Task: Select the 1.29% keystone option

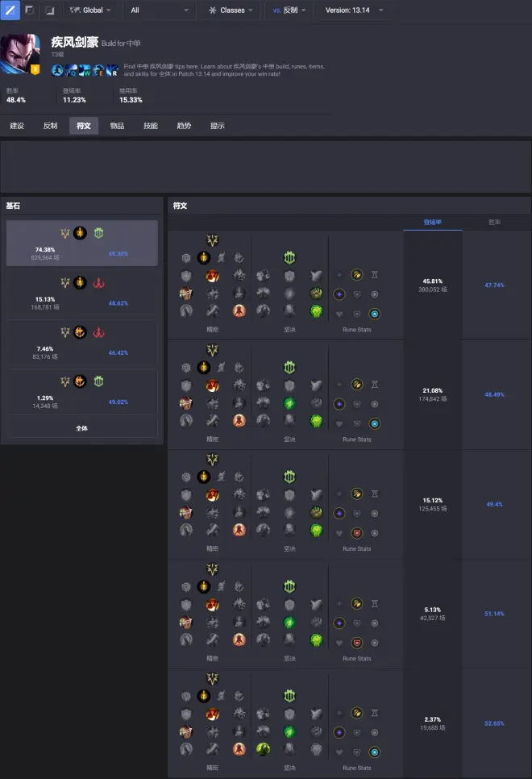Action: click(81, 393)
